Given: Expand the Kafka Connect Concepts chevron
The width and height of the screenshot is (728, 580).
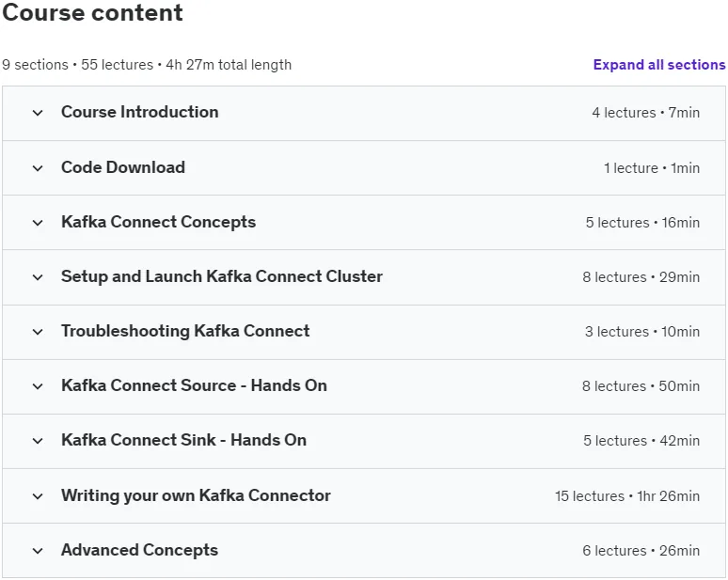Looking at the screenshot, I should coord(38,223).
